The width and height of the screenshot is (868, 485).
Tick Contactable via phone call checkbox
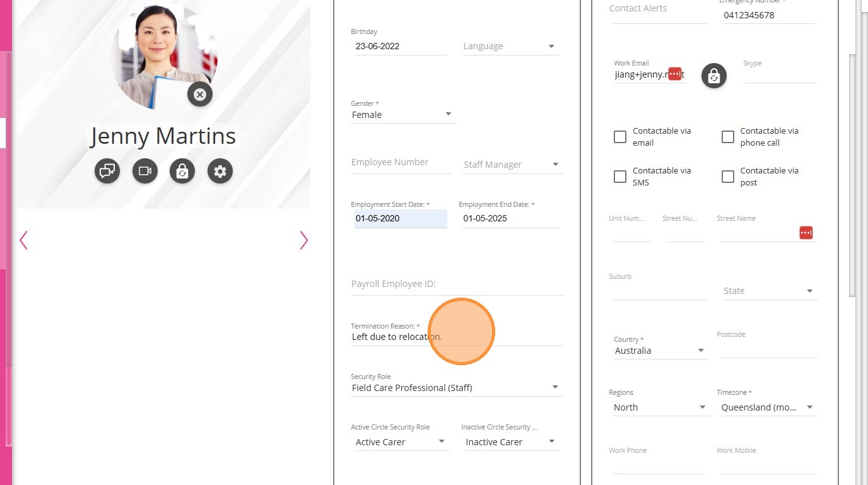pos(728,137)
